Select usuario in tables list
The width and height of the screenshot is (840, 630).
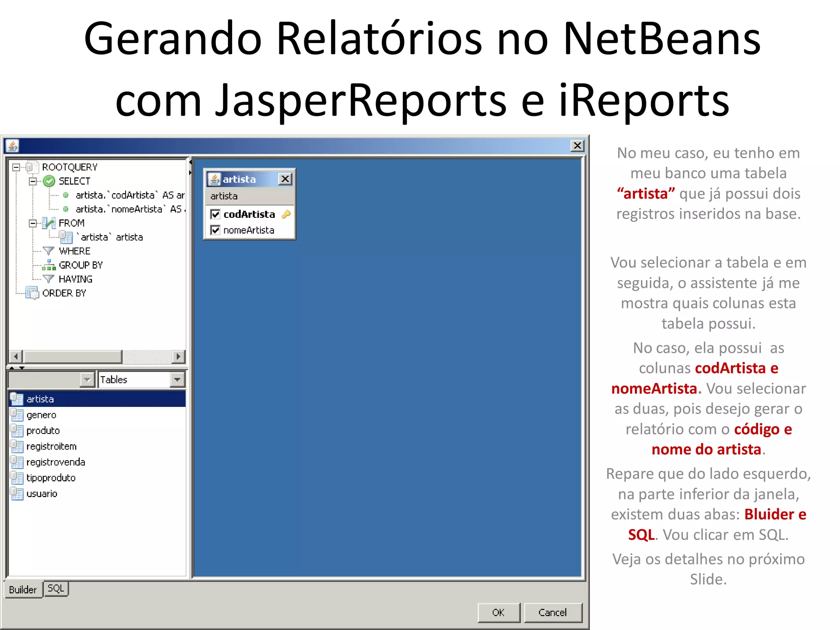click(97, 493)
